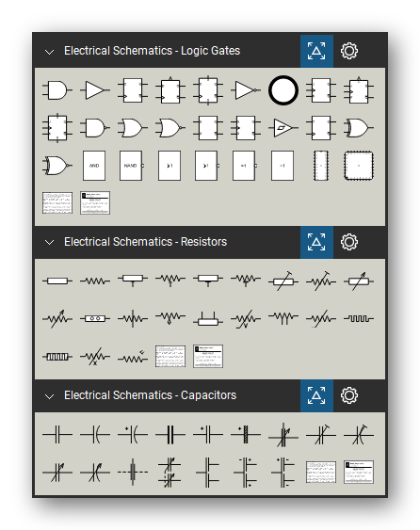This screenshot has height=530, width=420.
Task: Choose the capacitor on a dashed line
Action: click(x=133, y=472)
